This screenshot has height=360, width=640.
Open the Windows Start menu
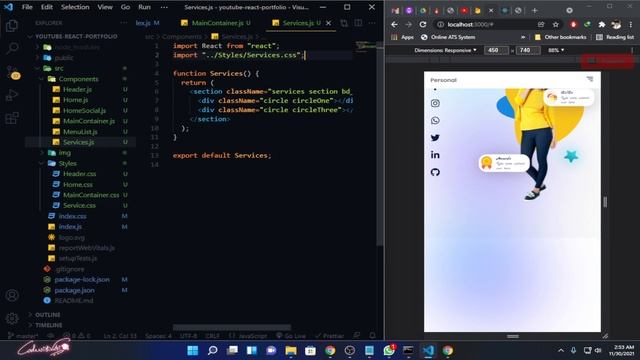(x=193, y=350)
